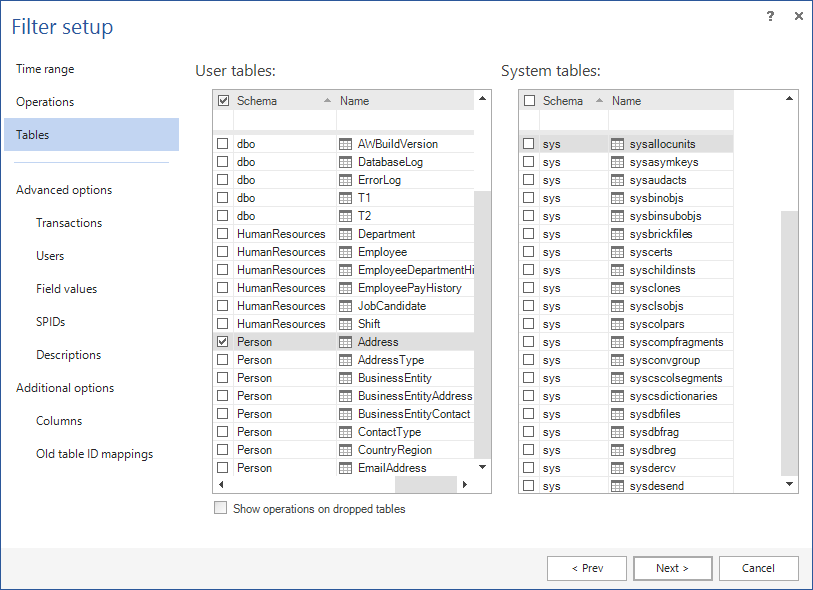Viewport: 813px width, 590px height.
Task: Click the table icon next to Employee
Action: click(x=346, y=252)
